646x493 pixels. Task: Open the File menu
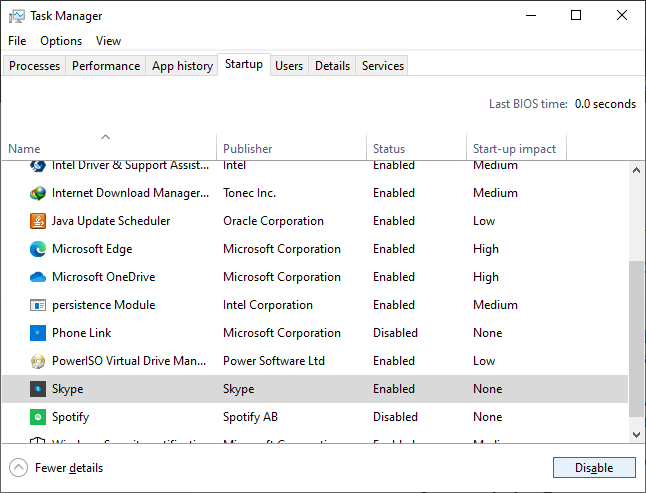(x=17, y=41)
